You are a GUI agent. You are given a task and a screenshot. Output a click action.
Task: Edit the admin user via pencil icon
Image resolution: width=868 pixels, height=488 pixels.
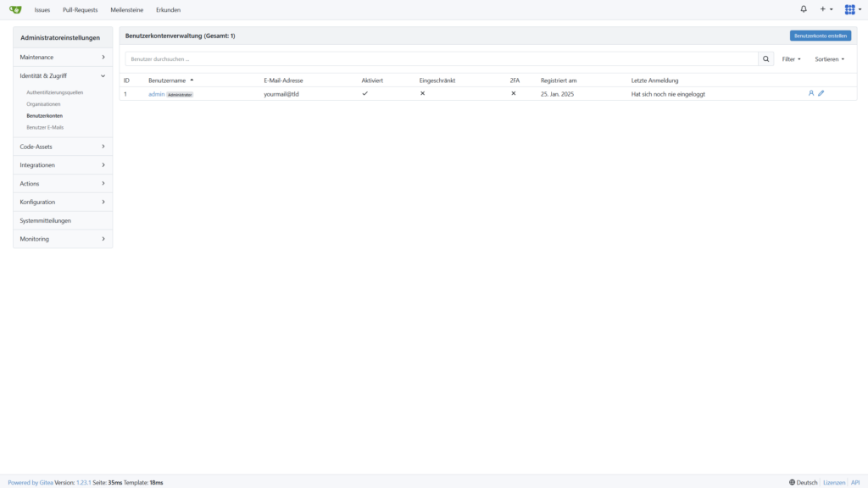pyautogui.click(x=821, y=93)
